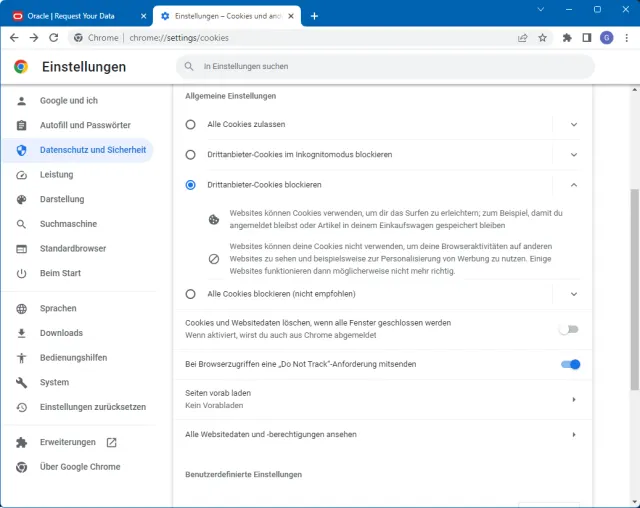
Task: Disable the 'Do Not Track' toggle
Action: click(x=570, y=364)
